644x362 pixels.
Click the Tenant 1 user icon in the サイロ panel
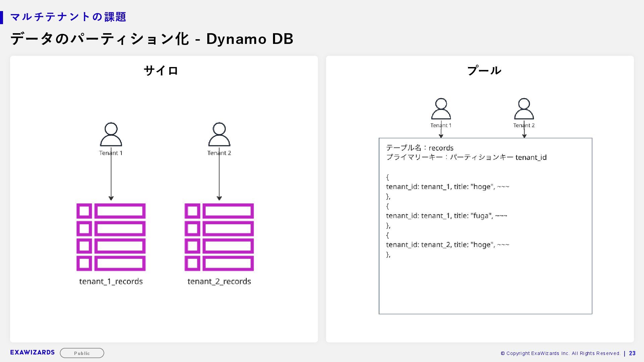pyautogui.click(x=111, y=134)
